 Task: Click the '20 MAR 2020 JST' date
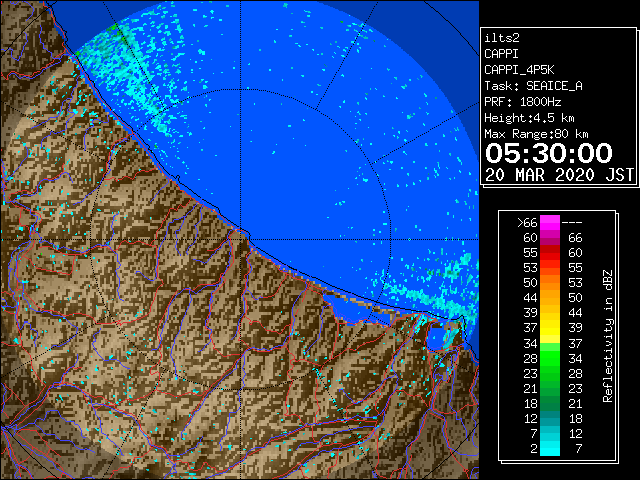click(x=559, y=175)
